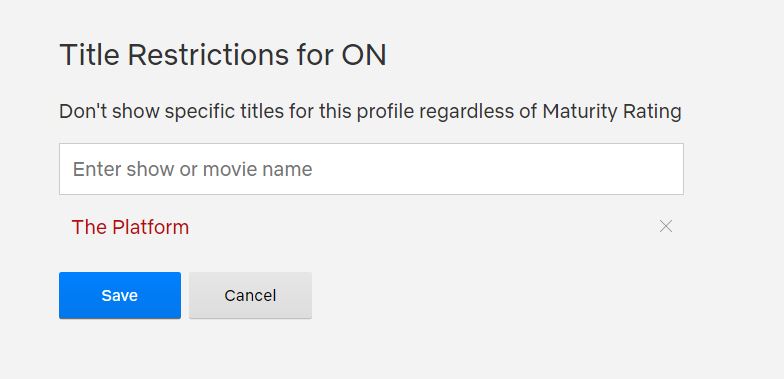Image resolution: width=784 pixels, height=379 pixels.
Task: Click the Title Restrictions for ON heading
Action: [x=223, y=55]
